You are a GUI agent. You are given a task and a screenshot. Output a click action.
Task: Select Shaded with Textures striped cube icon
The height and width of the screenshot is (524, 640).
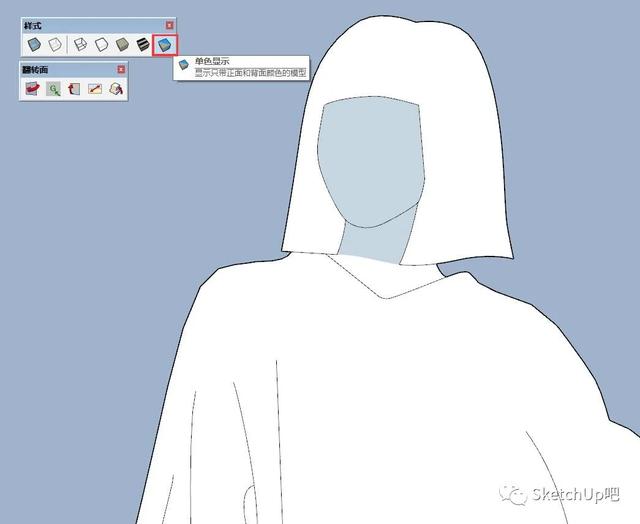(x=143, y=44)
